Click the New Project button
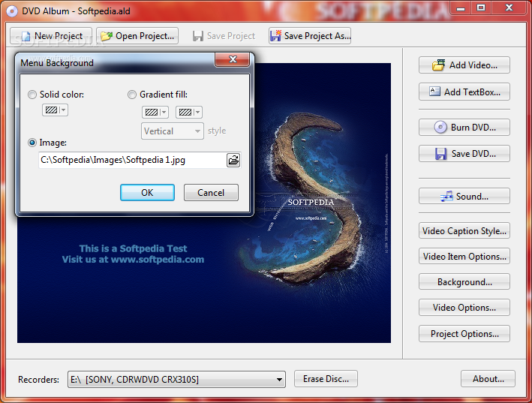Screen dimensions: 532x403 (51, 36)
